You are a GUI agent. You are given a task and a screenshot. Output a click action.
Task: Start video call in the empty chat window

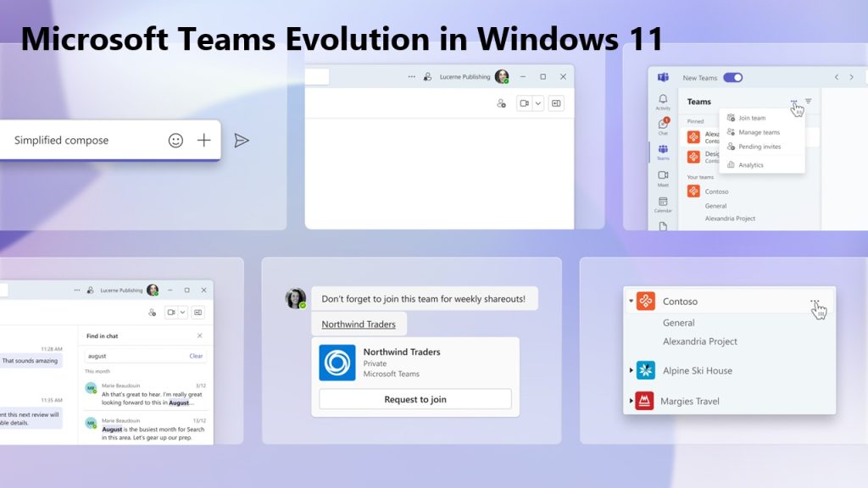(524, 103)
